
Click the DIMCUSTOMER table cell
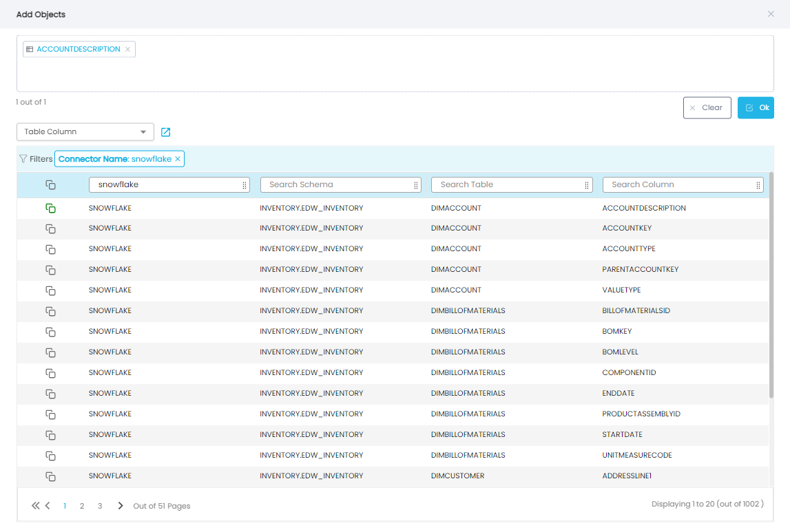tap(457, 476)
